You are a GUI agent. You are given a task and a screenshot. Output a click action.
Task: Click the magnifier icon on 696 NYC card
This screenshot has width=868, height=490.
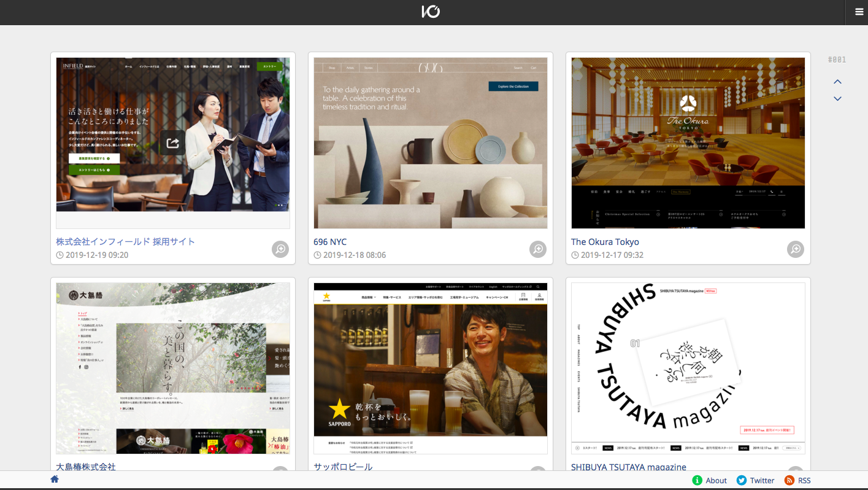click(x=538, y=249)
